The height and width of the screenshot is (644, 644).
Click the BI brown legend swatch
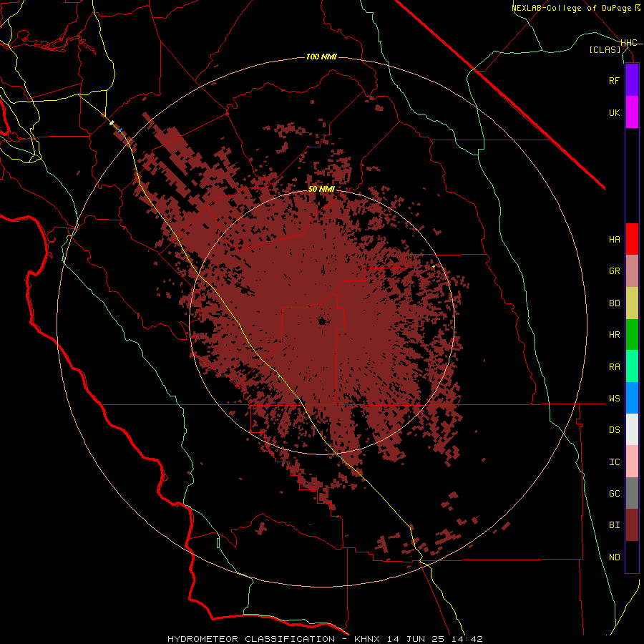click(632, 525)
